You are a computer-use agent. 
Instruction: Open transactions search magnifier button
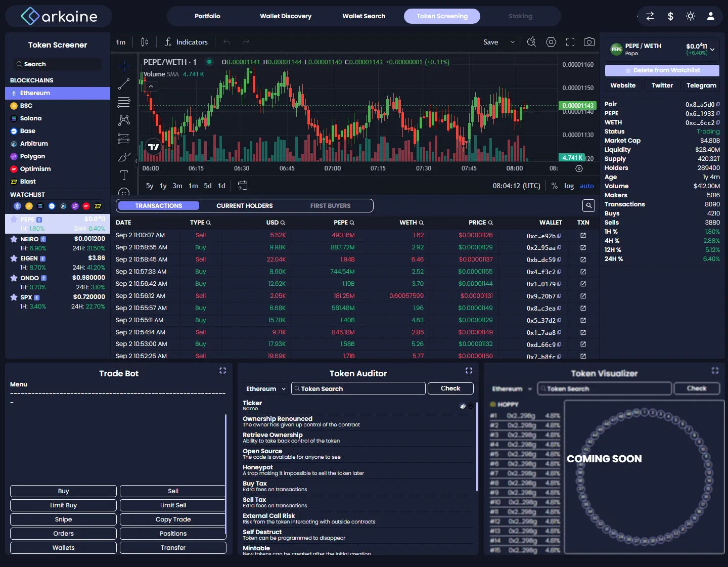click(x=588, y=205)
